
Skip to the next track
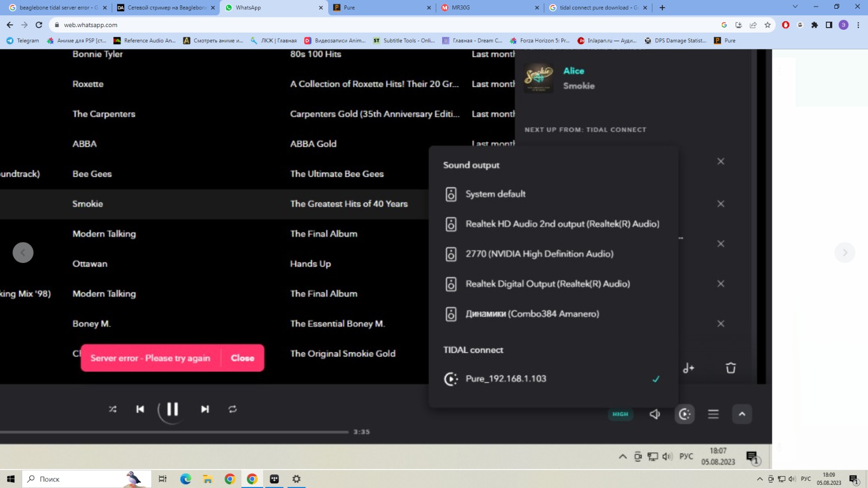(205, 409)
